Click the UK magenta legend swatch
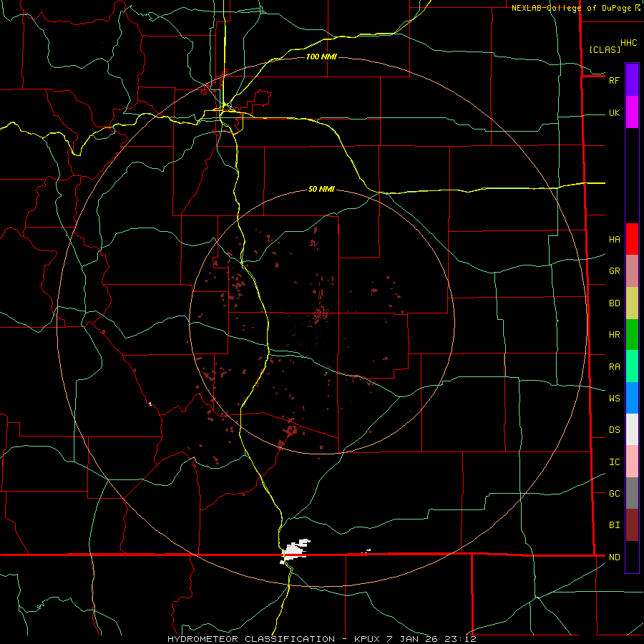 [x=632, y=112]
